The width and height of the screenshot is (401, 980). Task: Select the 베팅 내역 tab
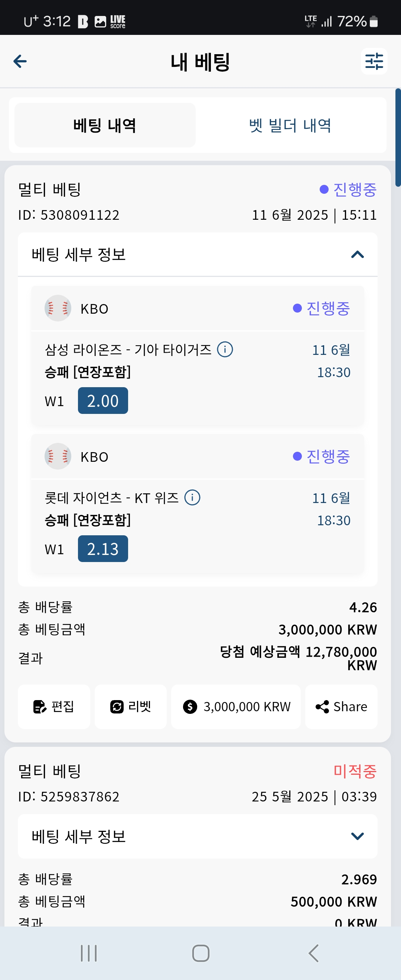tap(105, 125)
